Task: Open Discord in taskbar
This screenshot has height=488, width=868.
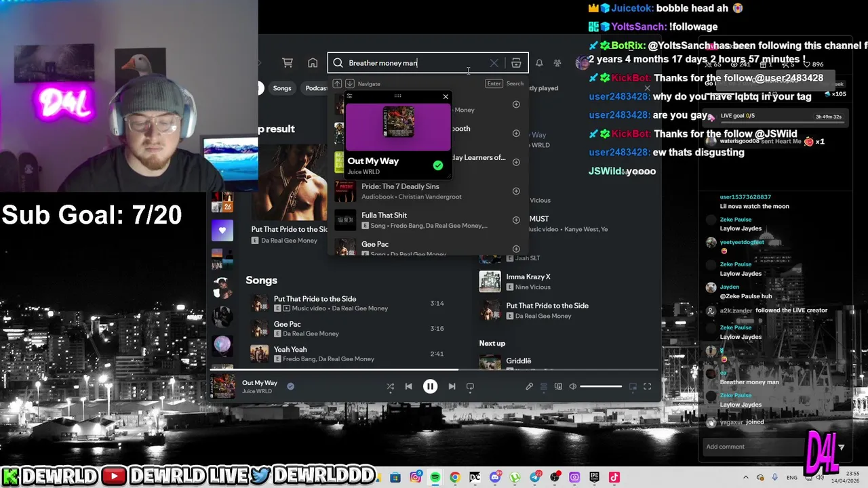Action: 495,477
